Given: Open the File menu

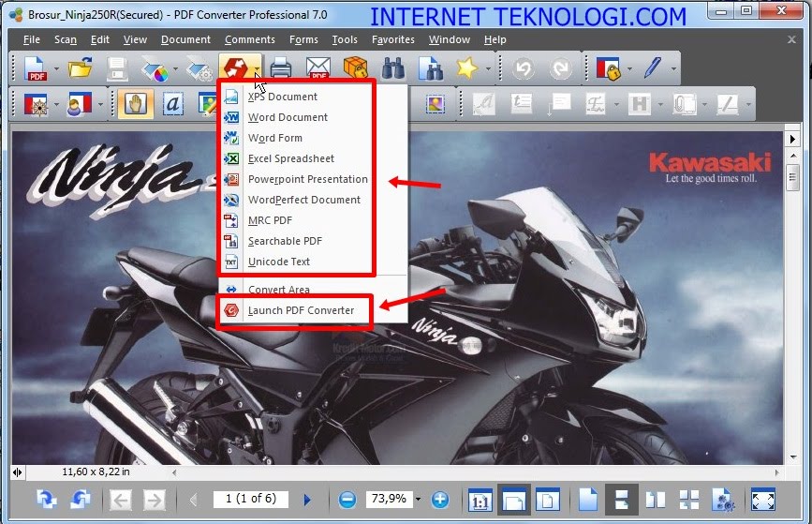Looking at the screenshot, I should (x=32, y=39).
